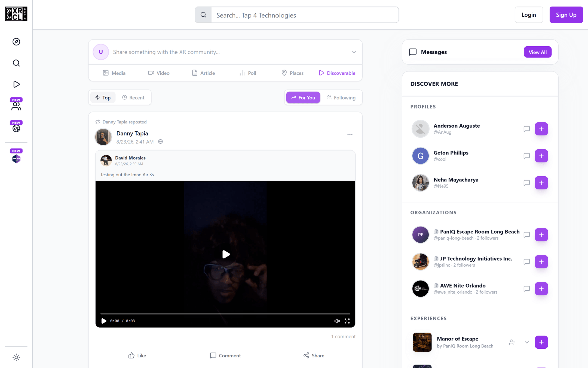Like the post

point(137,355)
